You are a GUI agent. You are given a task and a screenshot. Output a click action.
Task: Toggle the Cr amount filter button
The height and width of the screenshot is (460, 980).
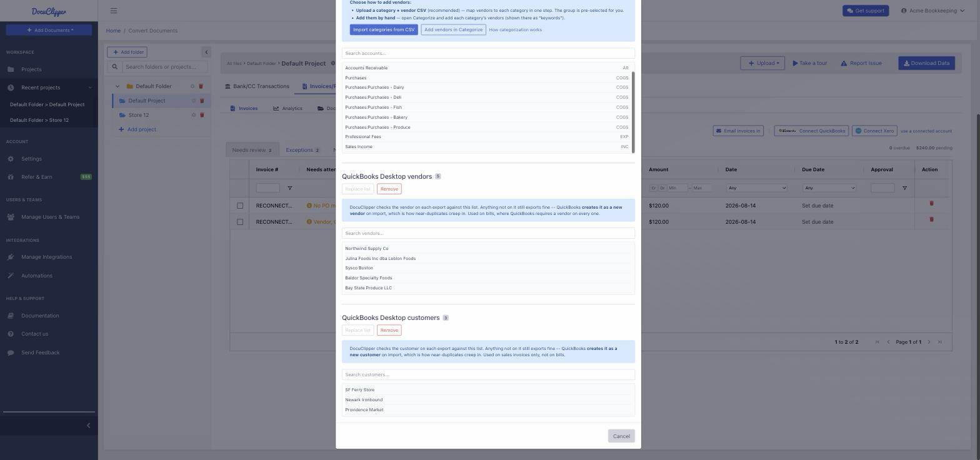tap(653, 188)
